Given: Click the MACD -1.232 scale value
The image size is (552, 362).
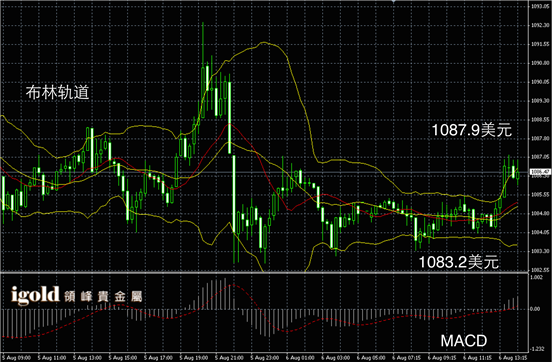Looking at the screenshot, I should click(x=538, y=349).
